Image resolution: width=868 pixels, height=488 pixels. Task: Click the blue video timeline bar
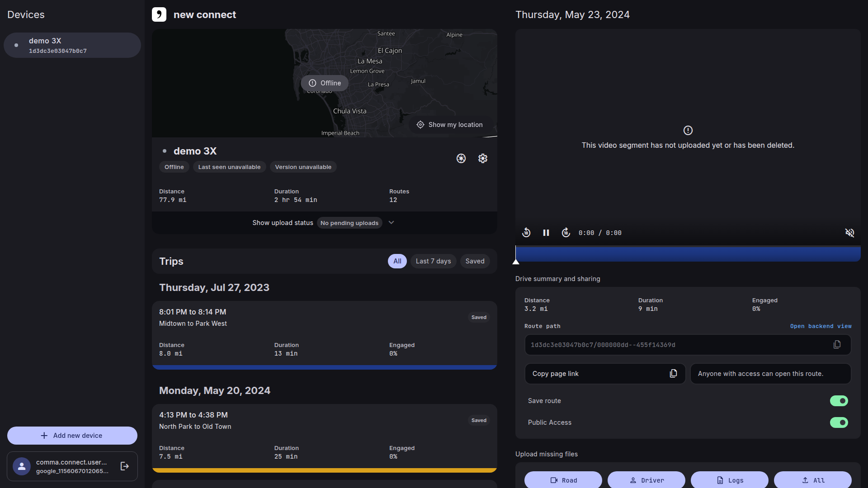[687, 254]
